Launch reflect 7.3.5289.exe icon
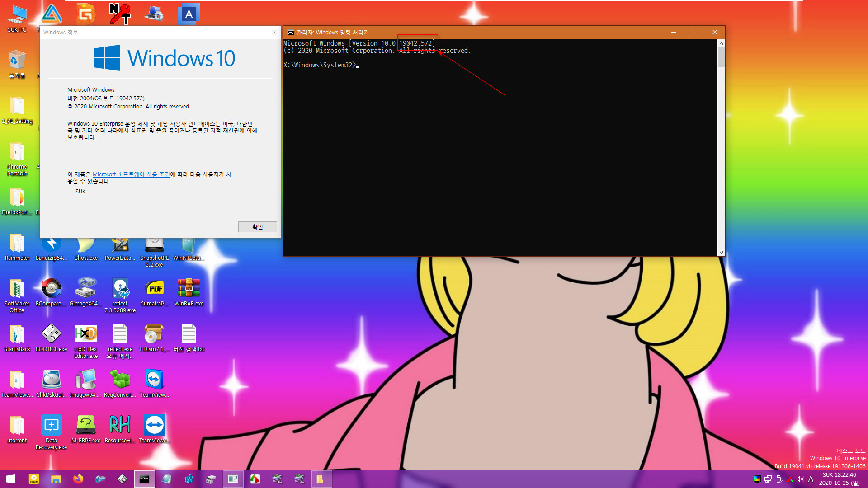 pyautogui.click(x=120, y=296)
